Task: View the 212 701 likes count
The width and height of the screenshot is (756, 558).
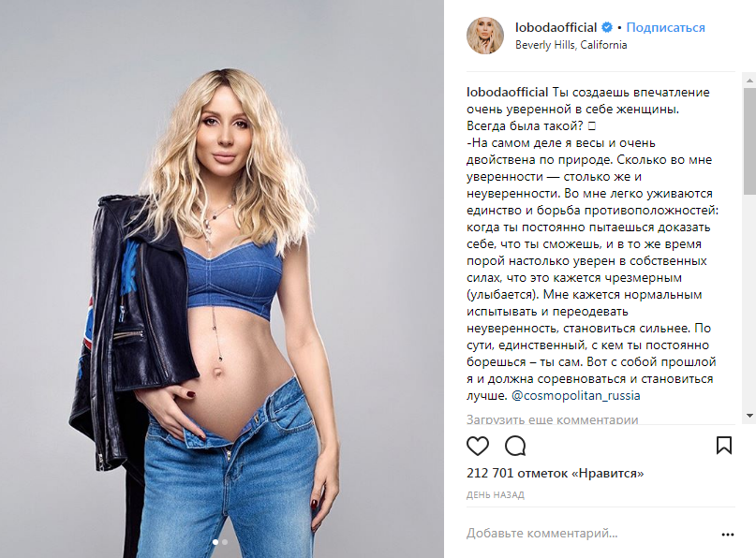Action: pyautogui.click(x=555, y=473)
